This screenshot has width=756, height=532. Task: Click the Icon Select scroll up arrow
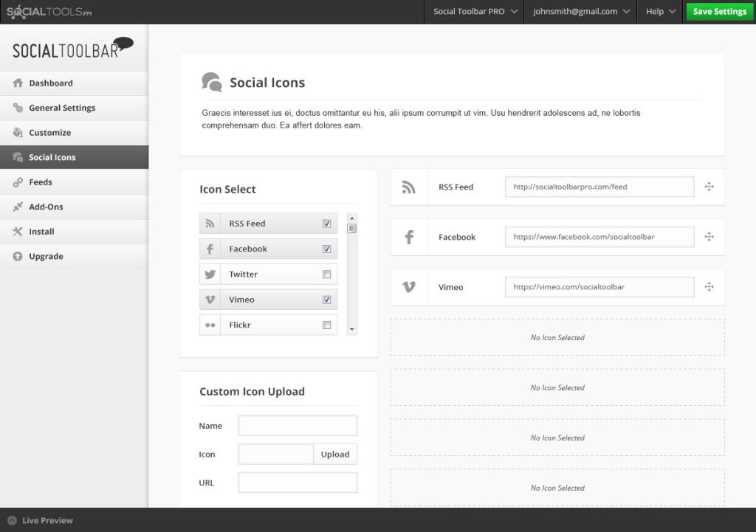352,218
